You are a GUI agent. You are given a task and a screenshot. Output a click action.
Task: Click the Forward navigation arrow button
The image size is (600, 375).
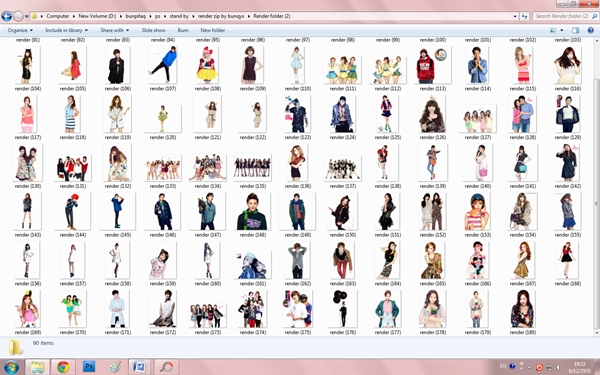18,16
